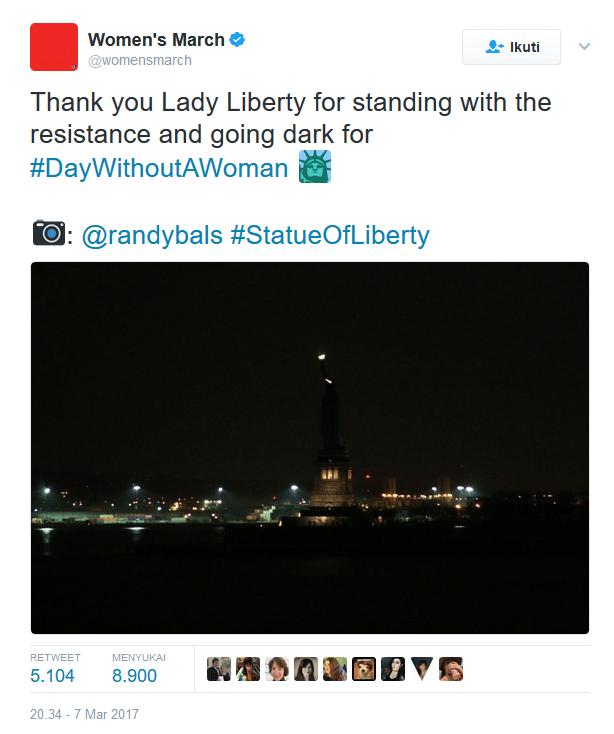
Task: Click the blue verified badge
Action: [237, 40]
